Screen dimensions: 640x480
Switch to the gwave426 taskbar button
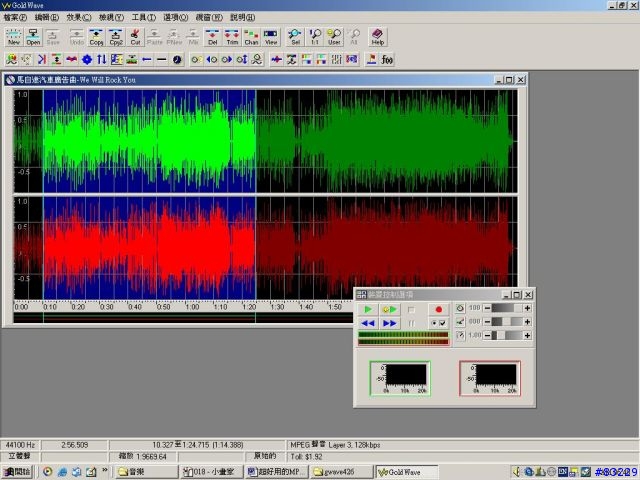(341, 472)
